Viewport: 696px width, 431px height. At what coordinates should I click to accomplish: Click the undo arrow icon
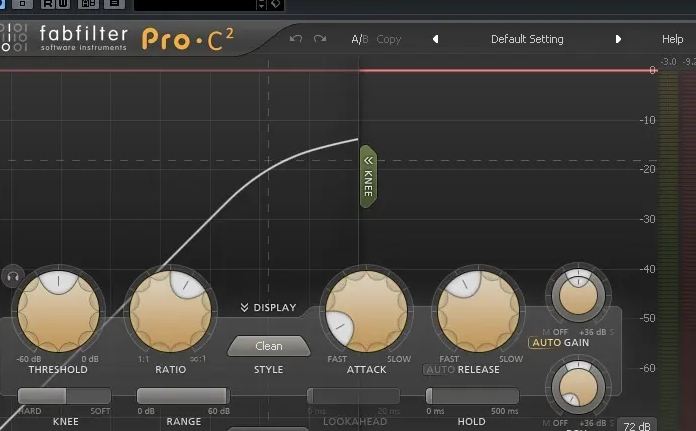[296, 39]
